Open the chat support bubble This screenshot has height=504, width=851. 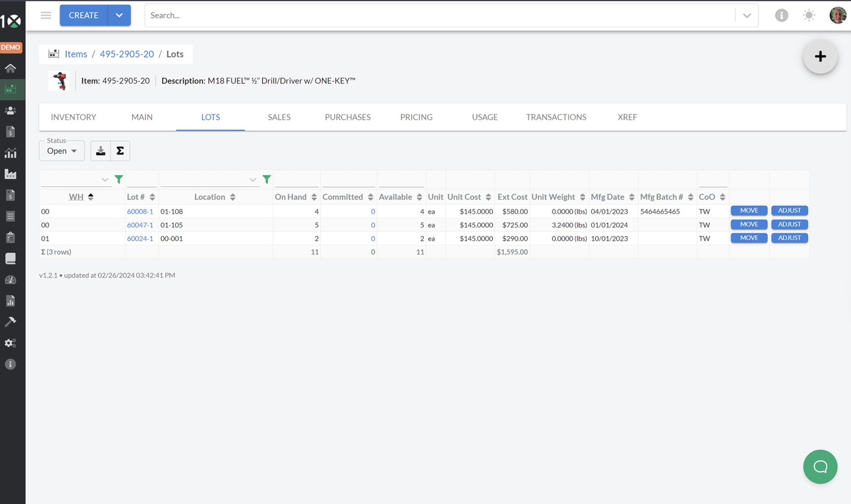820,466
